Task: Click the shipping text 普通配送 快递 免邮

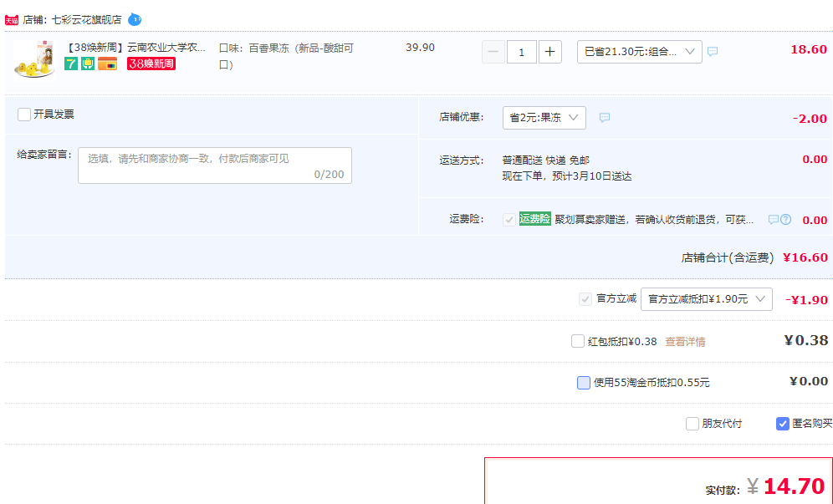Action: coord(545,160)
